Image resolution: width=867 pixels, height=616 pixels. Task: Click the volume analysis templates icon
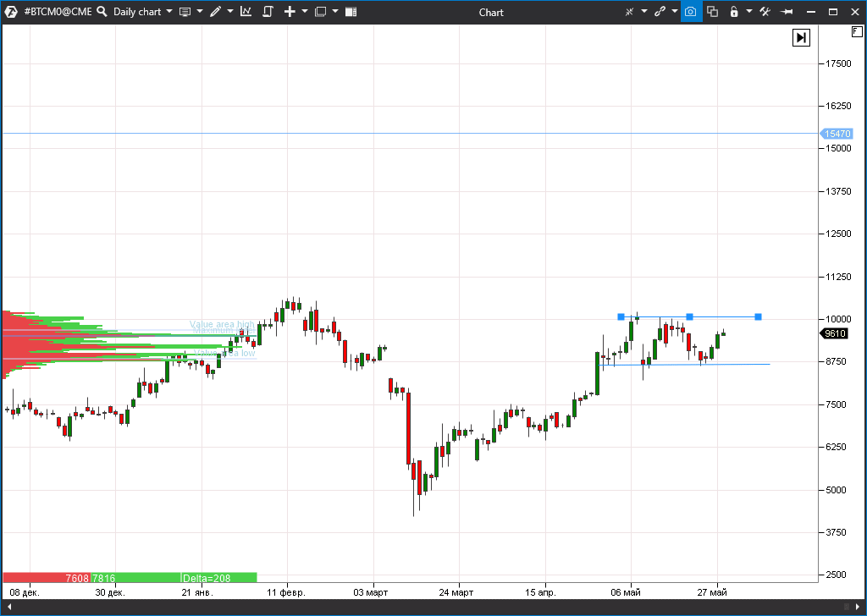350,11
